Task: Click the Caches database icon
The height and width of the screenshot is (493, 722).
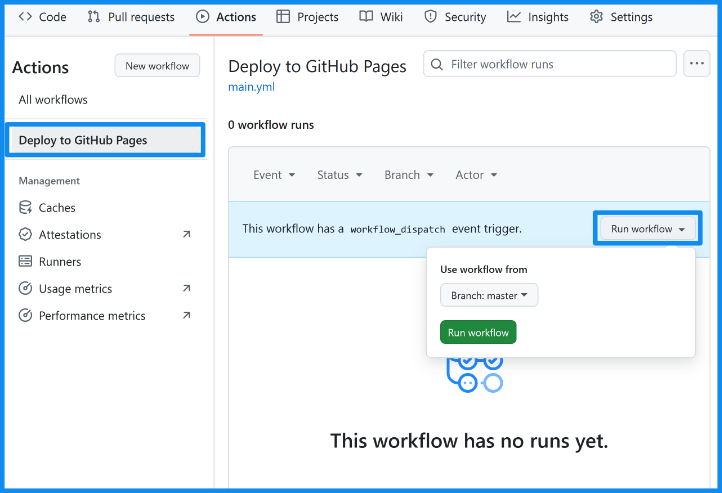Action: point(26,208)
